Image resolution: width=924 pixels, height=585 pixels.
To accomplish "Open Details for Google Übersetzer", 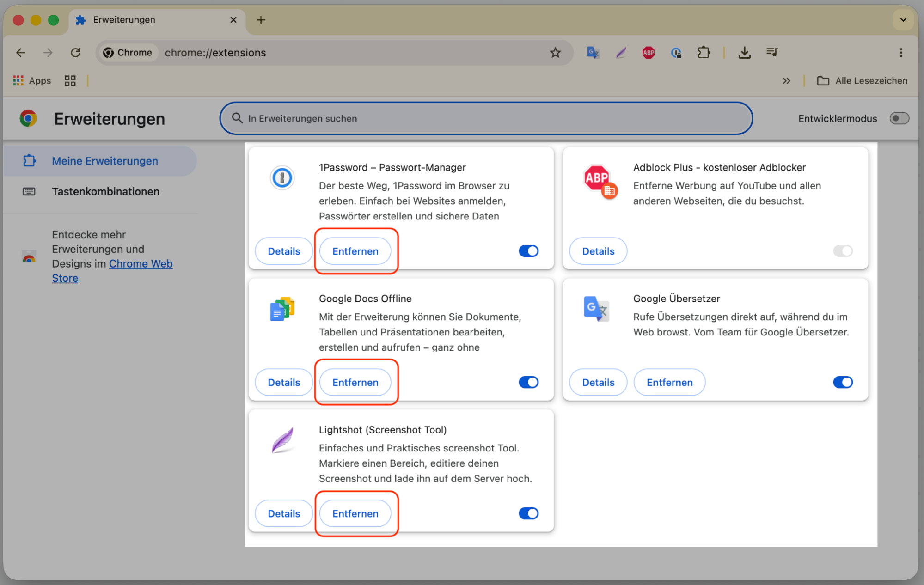I will 598,382.
